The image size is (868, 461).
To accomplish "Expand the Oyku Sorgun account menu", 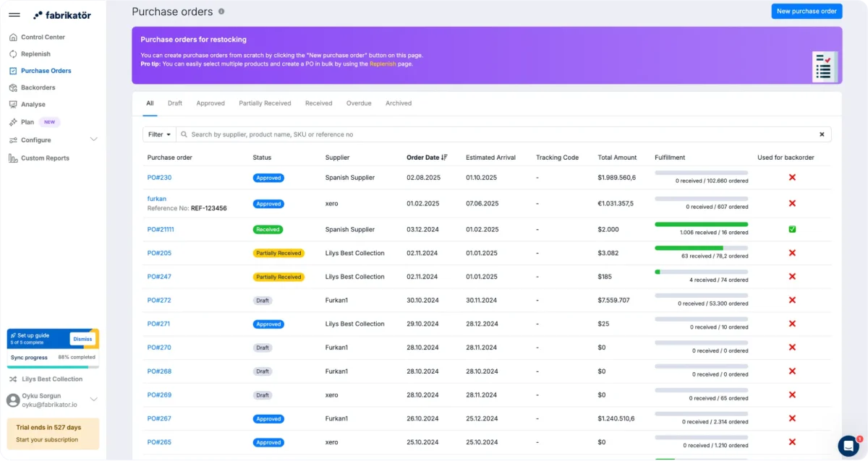I will pyautogui.click(x=93, y=400).
